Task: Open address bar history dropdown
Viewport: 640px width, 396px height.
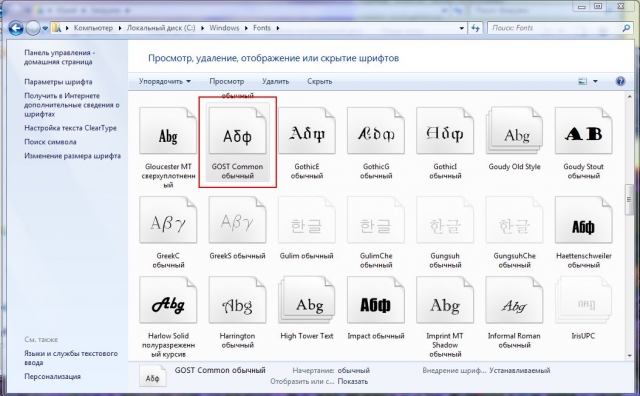Action: tap(462, 28)
